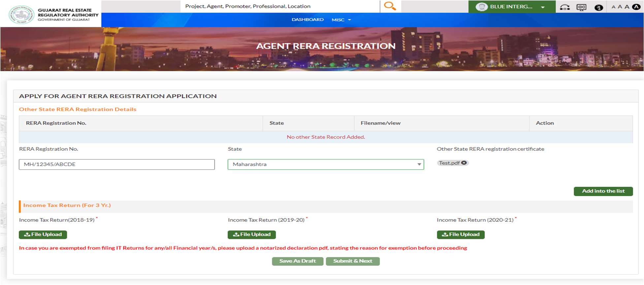Click the Action column header

click(x=581, y=123)
